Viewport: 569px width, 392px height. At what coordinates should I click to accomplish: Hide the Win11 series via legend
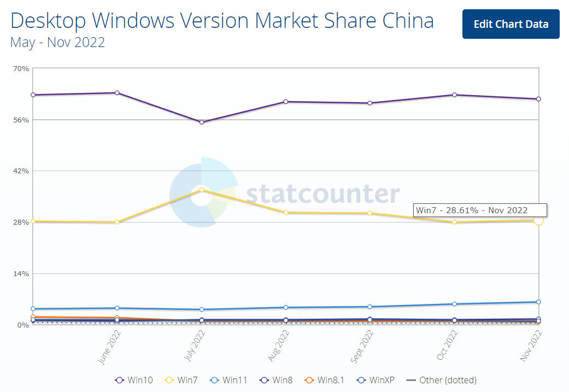(x=228, y=380)
